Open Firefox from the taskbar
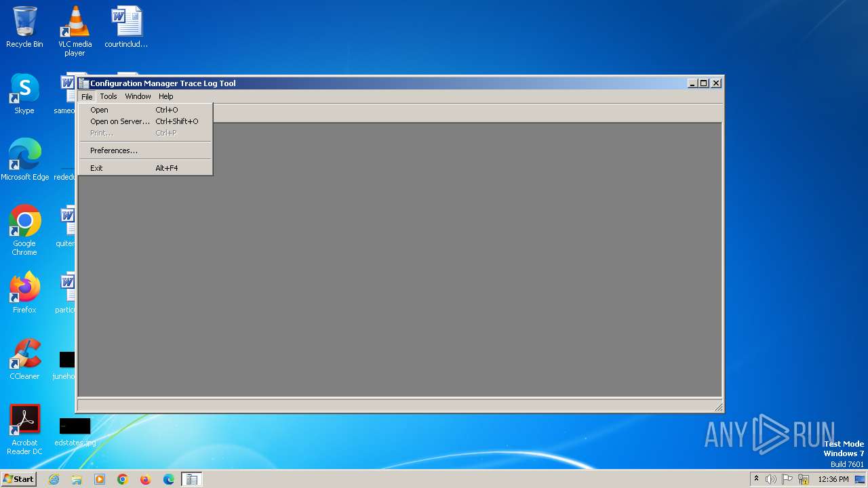This screenshot has width=868, height=488. pyautogui.click(x=145, y=479)
